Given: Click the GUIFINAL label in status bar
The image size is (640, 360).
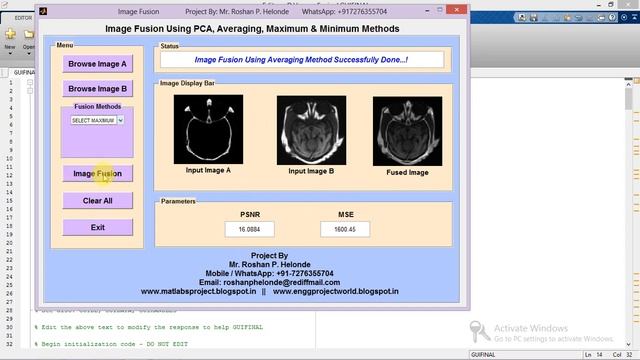Looking at the screenshot, I should coord(483,355).
